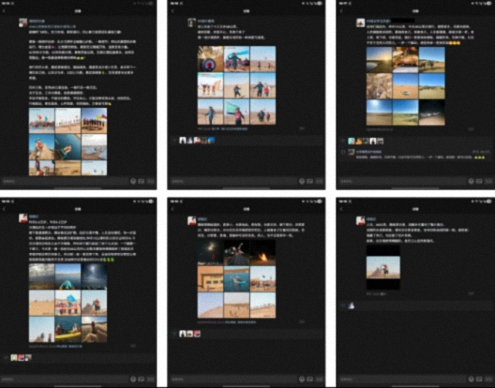The height and width of the screenshot is (388, 495).
Task: Open the blue location link under the campfire post photos
Action: coord(240,322)
